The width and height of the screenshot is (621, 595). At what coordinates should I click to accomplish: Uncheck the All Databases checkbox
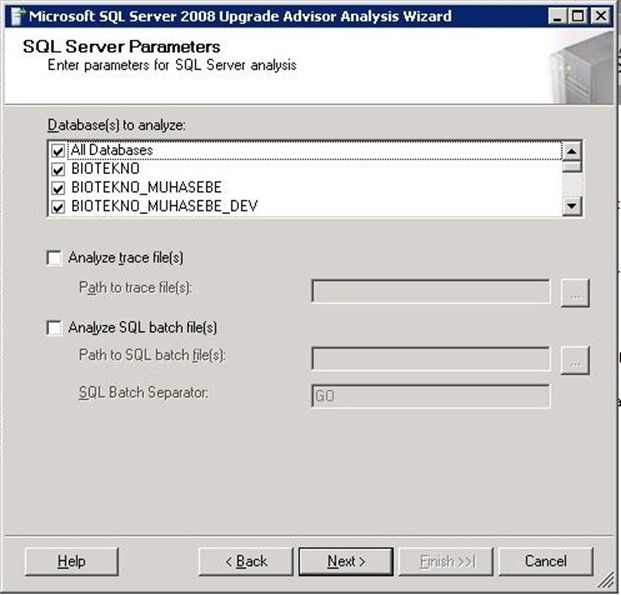click(58, 151)
